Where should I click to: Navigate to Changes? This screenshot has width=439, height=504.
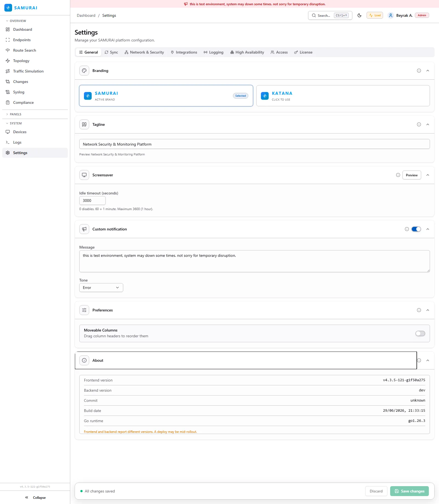35,82
